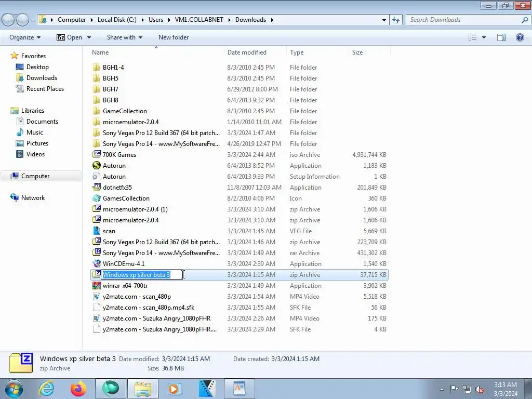Open Vegas Pro taskbar icon

tap(207, 389)
